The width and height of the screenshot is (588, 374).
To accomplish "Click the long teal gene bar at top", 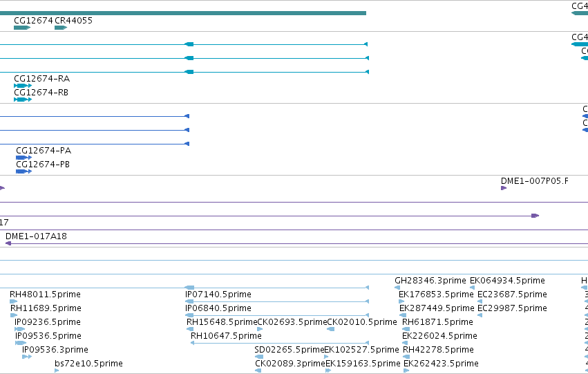I will pyautogui.click(x=183, y=13).
